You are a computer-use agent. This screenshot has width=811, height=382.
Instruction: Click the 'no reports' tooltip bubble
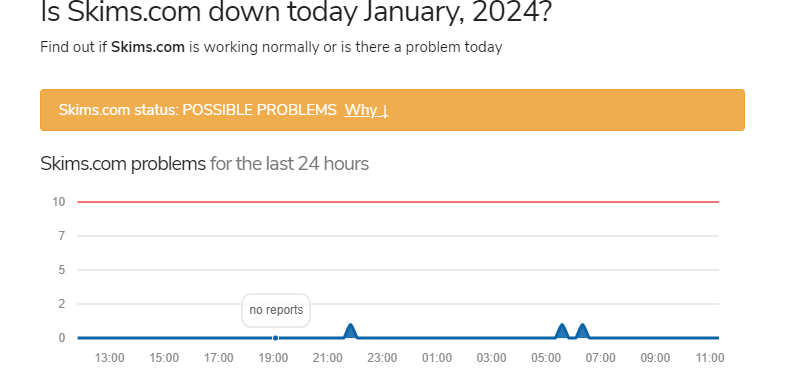276,310
